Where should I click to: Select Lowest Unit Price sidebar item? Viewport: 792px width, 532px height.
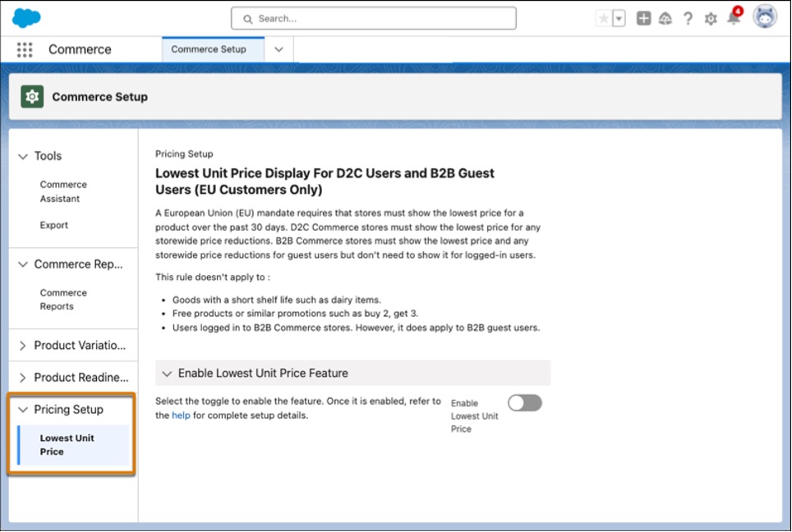(73, 445)
